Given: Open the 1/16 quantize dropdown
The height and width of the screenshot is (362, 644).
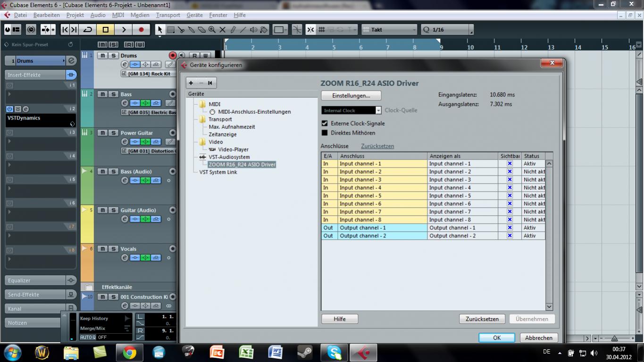Looking at the screenshot, I should 447,30.
